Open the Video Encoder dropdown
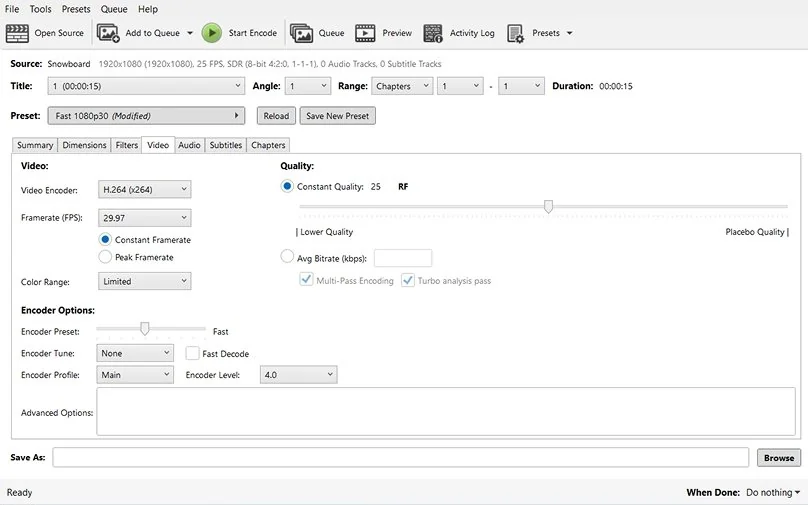The image size is (808, 505). pyautogui.click(x=145, y=189)
